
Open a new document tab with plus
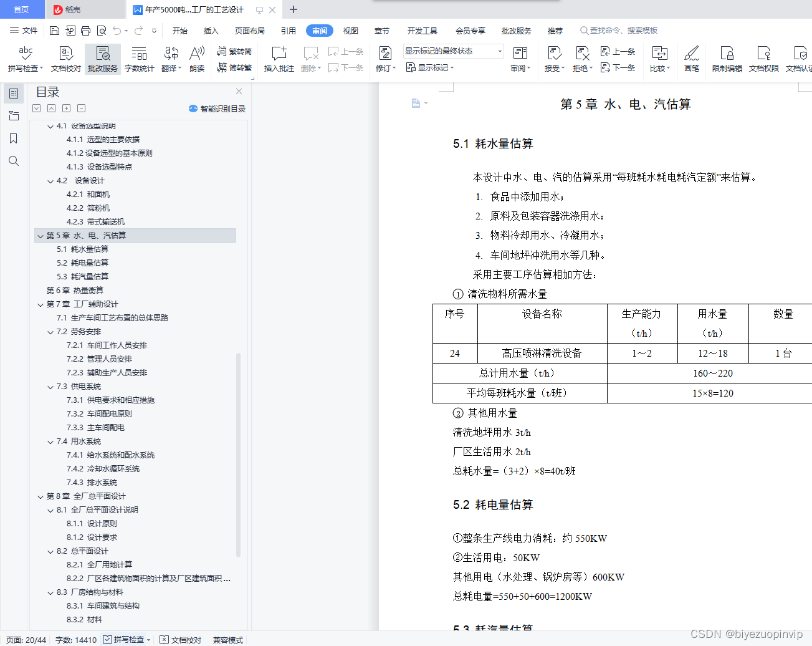pos(294,9)
